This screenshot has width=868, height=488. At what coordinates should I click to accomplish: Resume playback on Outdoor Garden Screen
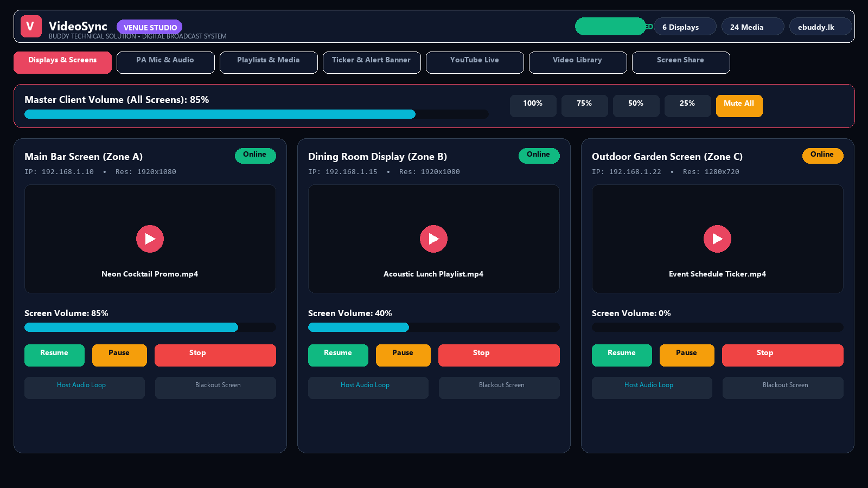[x=622, y=355]
